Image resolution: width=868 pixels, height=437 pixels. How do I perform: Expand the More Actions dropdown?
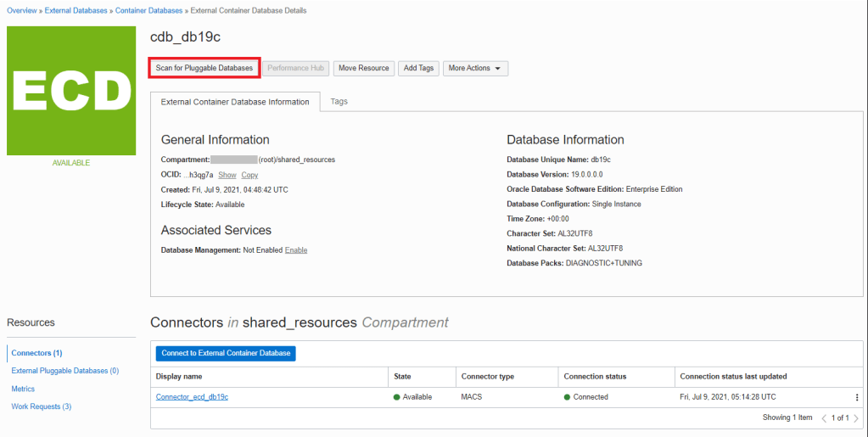coord(475,68)
